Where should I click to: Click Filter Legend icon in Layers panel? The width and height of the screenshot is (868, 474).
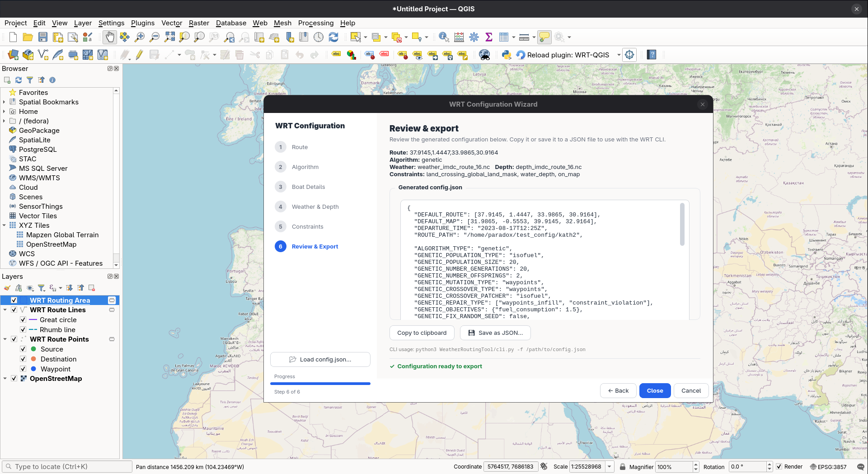pos(42,288)
